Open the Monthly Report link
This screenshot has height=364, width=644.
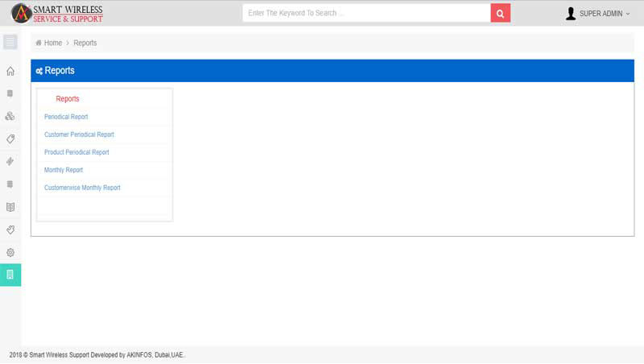click(64, 170)
